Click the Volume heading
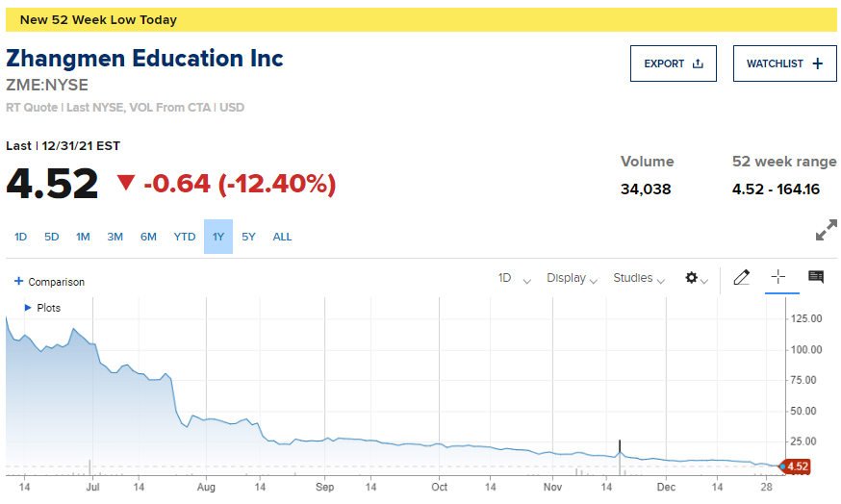The height and width of the screenshot is (504, 841). point(647,162)
